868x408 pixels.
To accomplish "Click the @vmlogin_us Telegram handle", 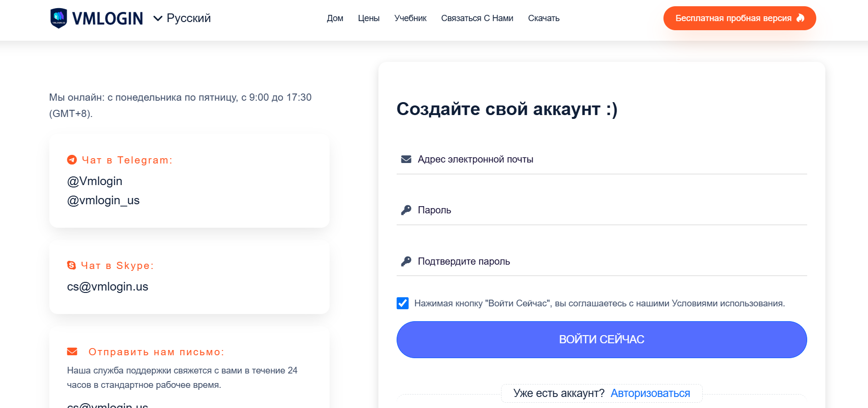I will click(103, 200).
